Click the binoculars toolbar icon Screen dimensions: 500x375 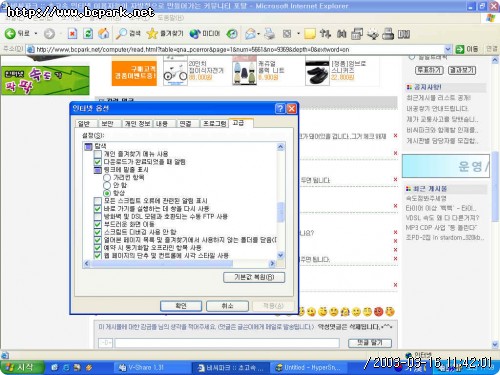point(341,33)
